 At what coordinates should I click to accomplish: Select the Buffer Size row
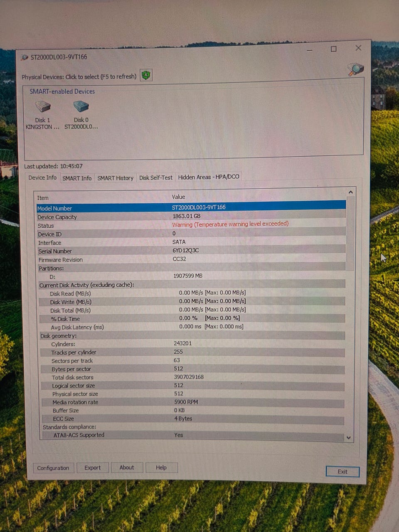[x=192, y=410]
